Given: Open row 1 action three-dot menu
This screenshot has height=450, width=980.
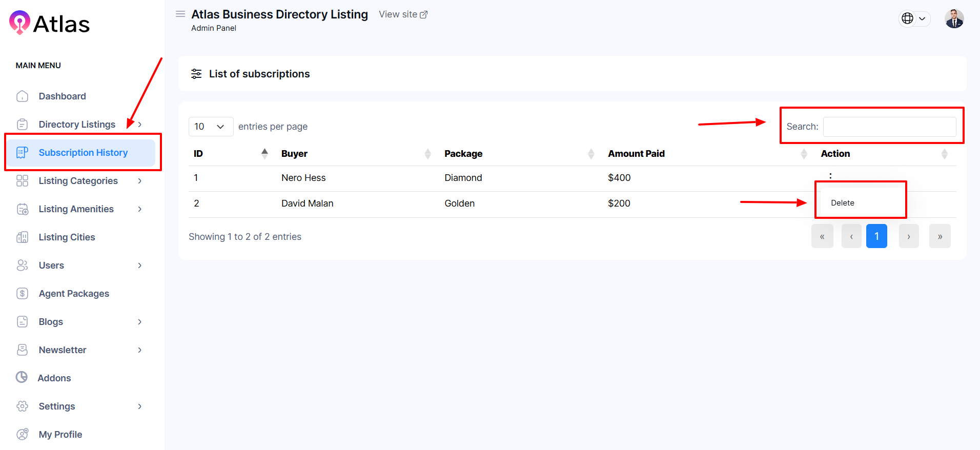Looking at the screenshot, I should (x=830, y=176).
